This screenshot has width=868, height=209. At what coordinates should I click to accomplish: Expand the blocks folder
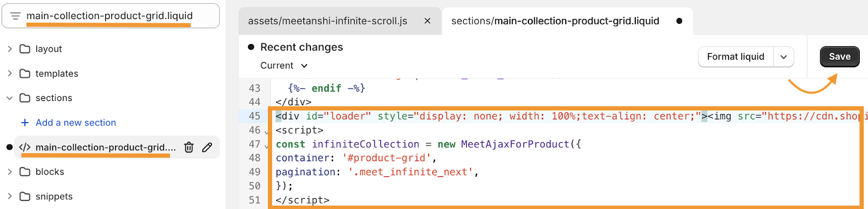point(9,172)
